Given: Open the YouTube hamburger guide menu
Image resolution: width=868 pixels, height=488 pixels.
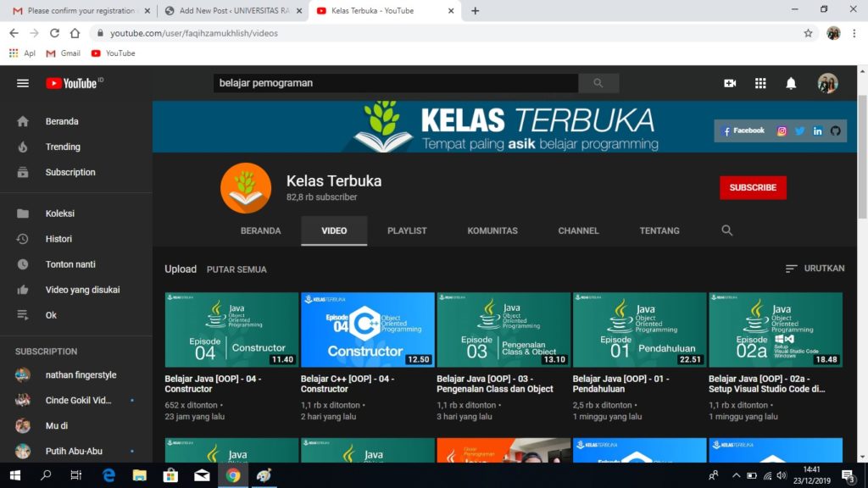Looking at the screenshot, I should pyautogui.click(x=23, y=83).
